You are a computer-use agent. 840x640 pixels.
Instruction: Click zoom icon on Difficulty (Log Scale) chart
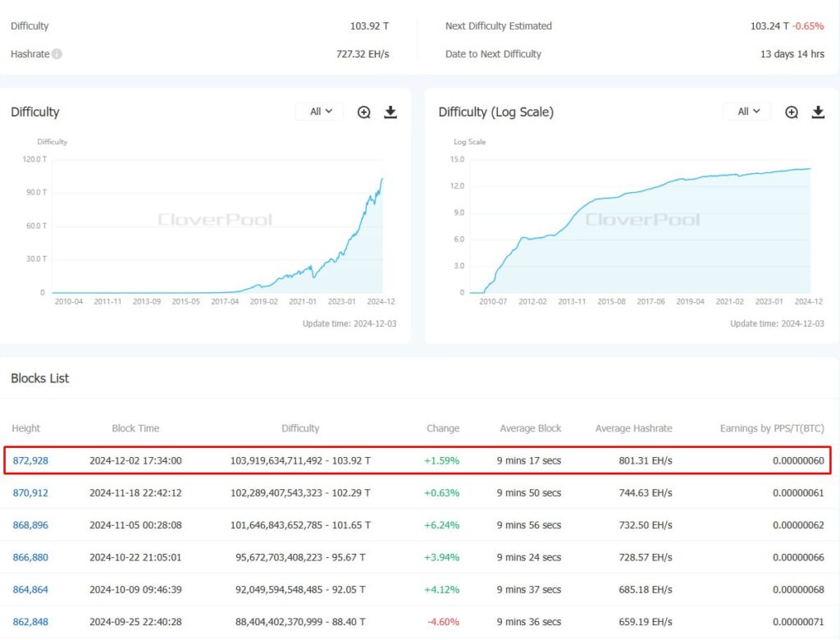pos(792,112)
